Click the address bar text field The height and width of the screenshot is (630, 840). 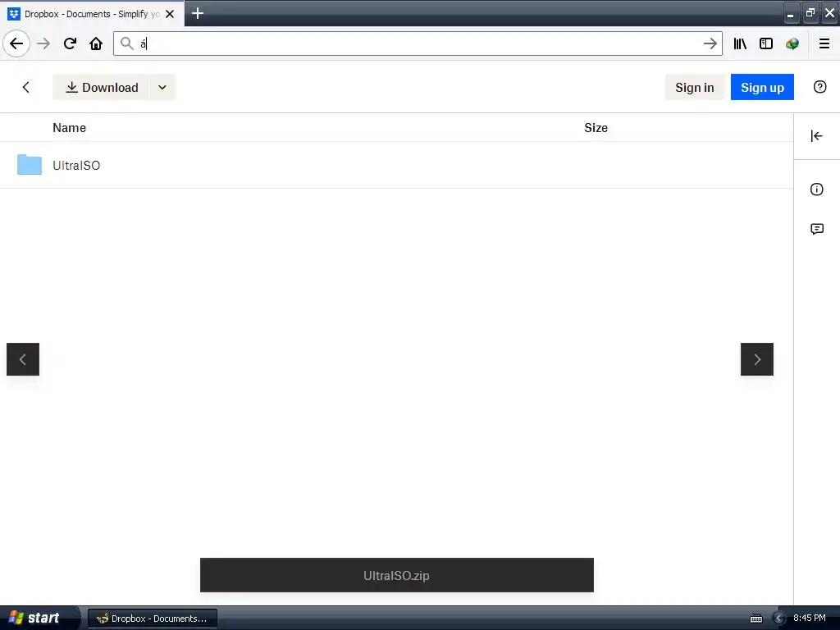(x=418, y=43)
